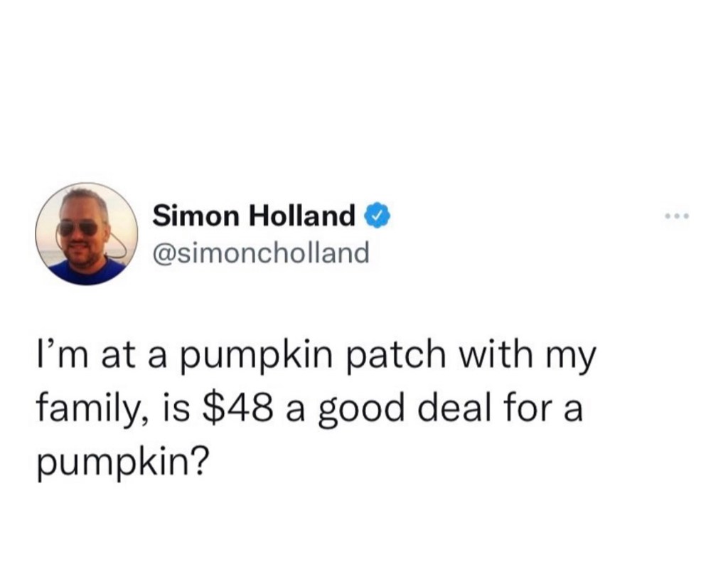Click the @ symbol in the handle

164,254
